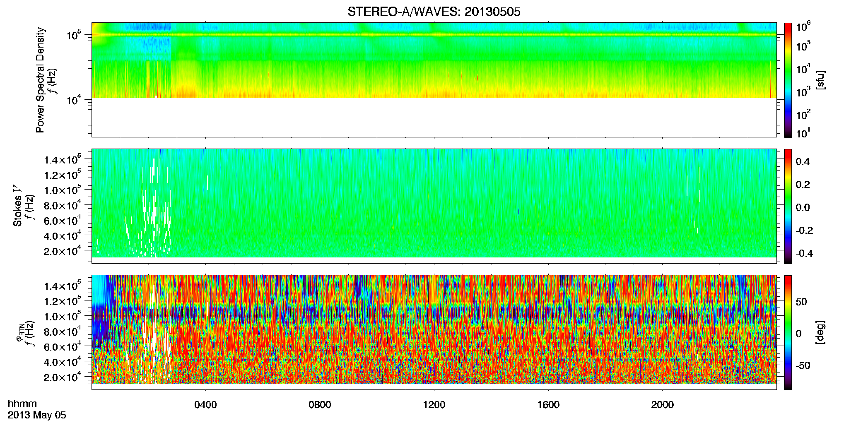Click the 2013 May 05 date label

point(37,415)
